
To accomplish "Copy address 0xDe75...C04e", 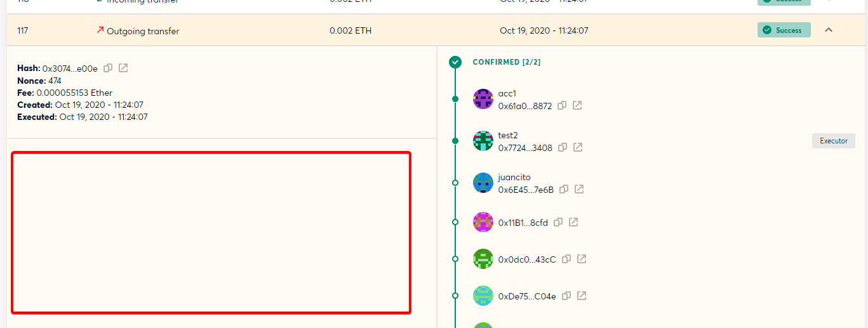I will point(566,296).
